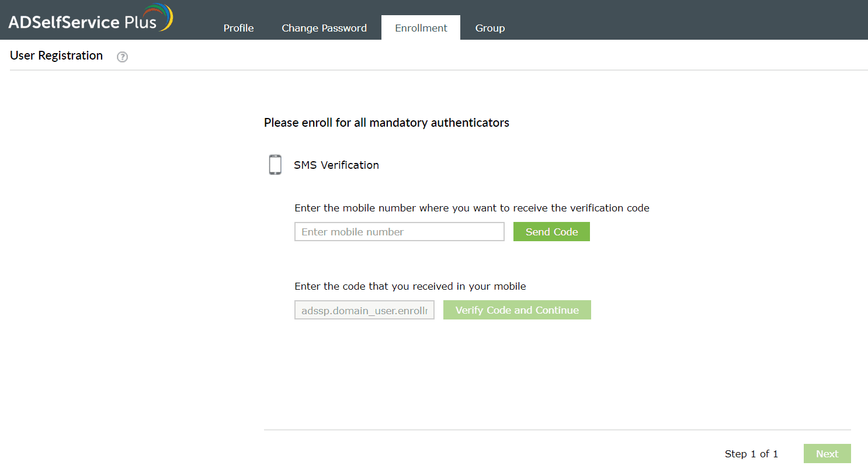Switch to the Profile tab
The image size is (868, 476).
(x=238, y=27)
